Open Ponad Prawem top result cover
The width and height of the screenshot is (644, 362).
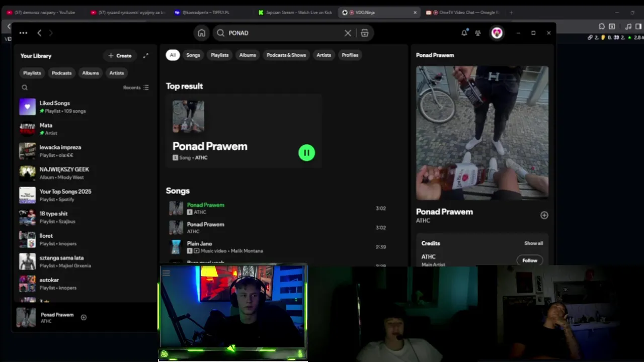tap(188, 116)
